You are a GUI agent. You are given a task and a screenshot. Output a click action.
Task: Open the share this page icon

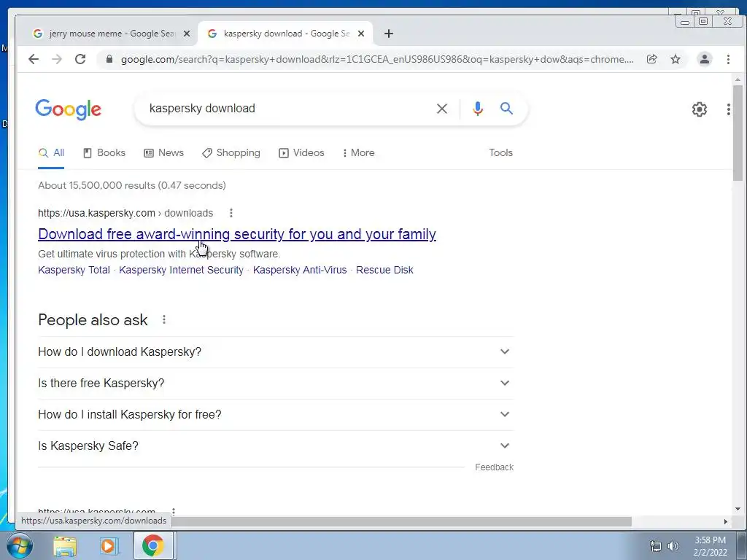[651, 59]
